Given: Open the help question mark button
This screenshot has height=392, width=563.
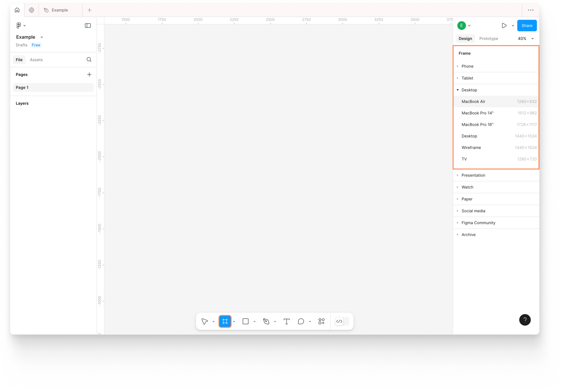Looking at the screenshot, I should point(525,320).
